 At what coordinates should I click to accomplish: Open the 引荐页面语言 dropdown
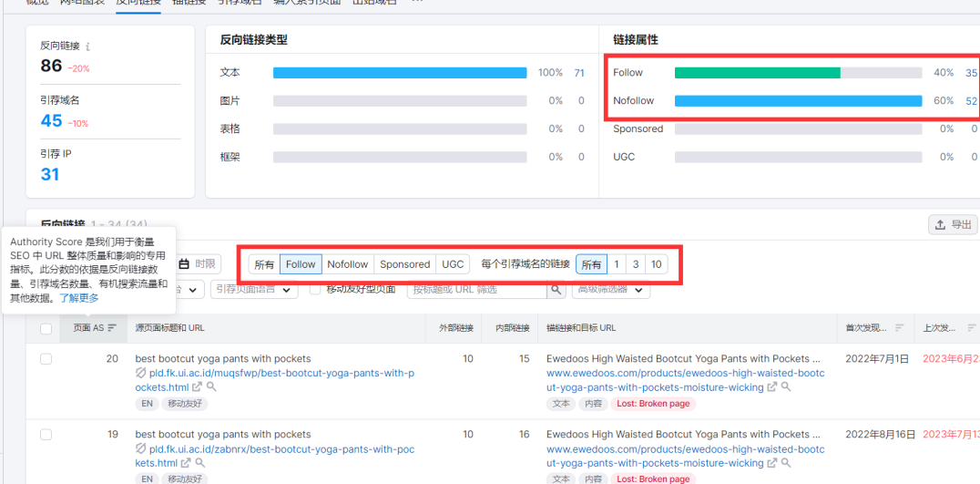tap(254, 290)
